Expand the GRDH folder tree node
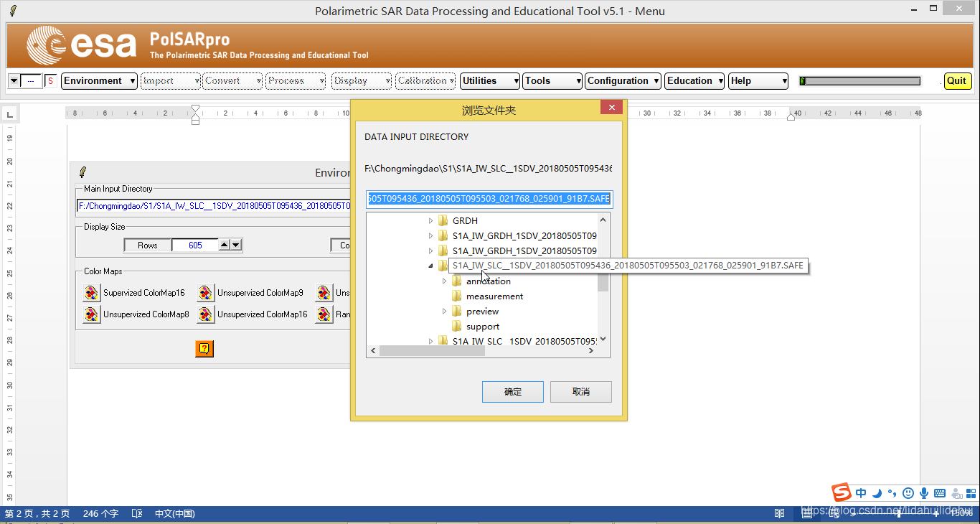The height and width of the screenshot is (524, 980). 430,221
